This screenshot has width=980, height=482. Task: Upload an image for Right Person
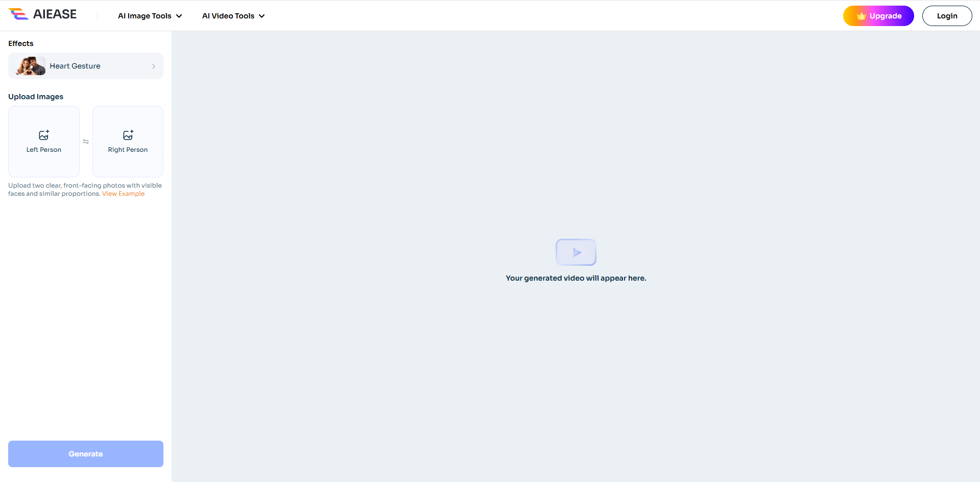pyautogui.click(x=128, y=142)
